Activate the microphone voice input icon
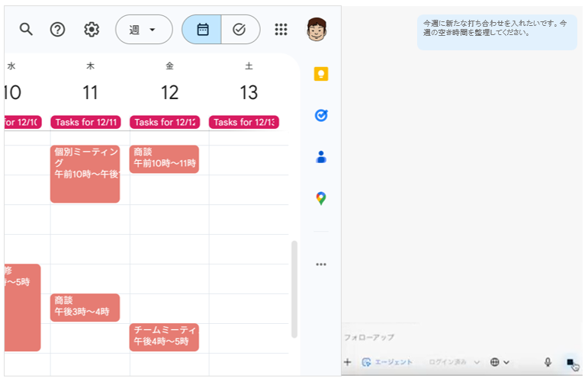 click(548, 362)
